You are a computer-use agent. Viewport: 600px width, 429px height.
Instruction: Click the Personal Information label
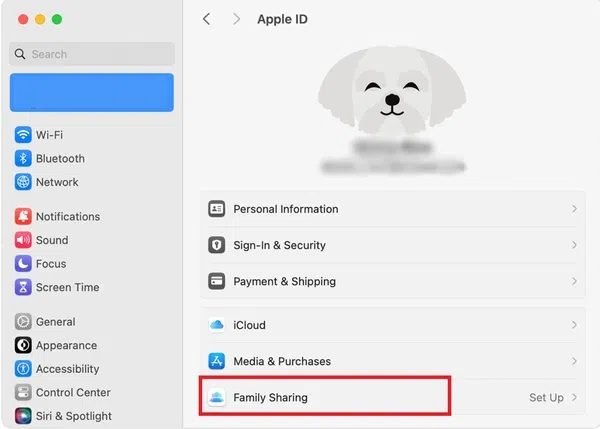click(x=286, y=209)
